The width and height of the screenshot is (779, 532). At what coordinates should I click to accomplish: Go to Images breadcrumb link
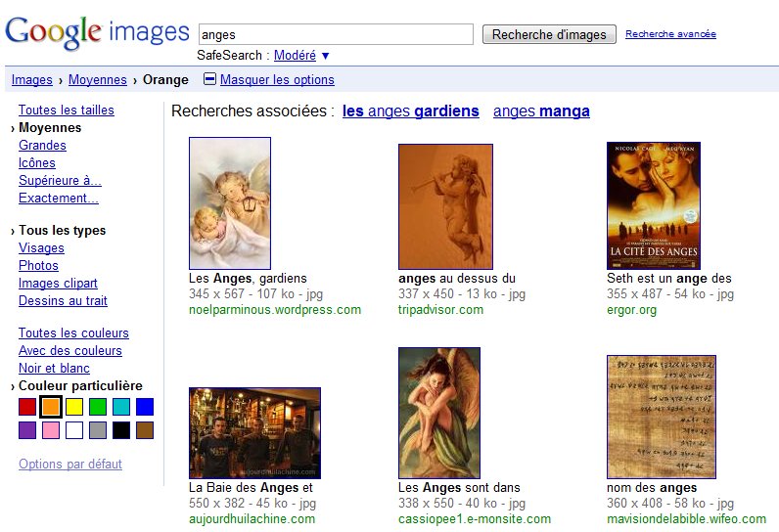coord(31,79)
